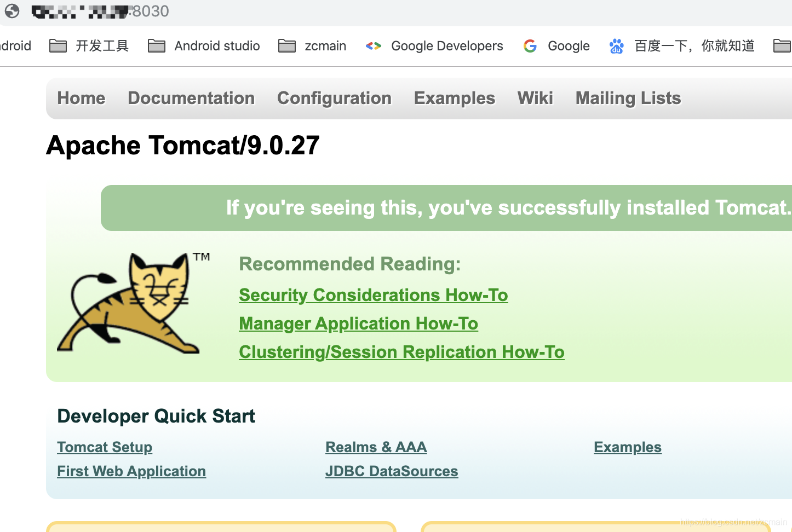792x532 pixels.
Task: Open Manager Application How-To link
Action: click(x=359, y=323)
